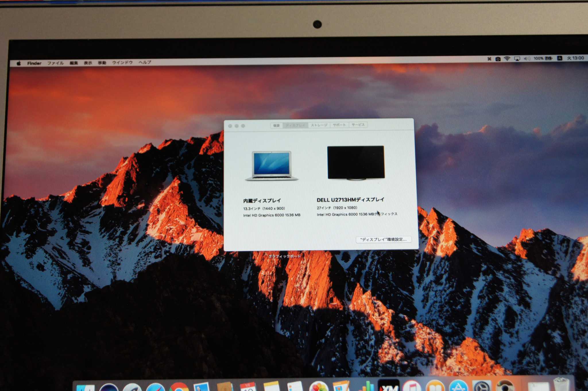Open the ファイル menu

click(55, 63)
